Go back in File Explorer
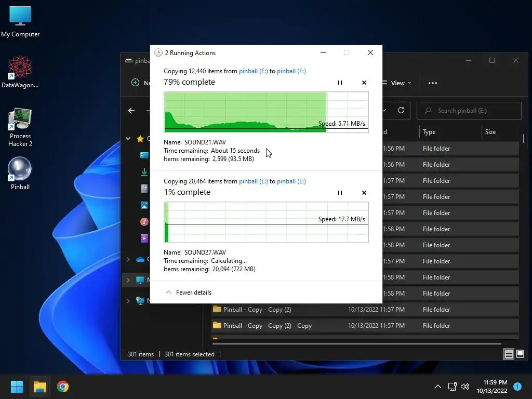532x399 pixels. [131, 111]
